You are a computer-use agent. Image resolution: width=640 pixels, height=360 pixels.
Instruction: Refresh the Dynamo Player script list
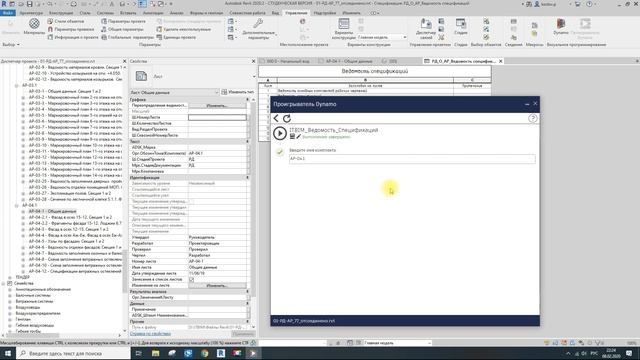287,118
